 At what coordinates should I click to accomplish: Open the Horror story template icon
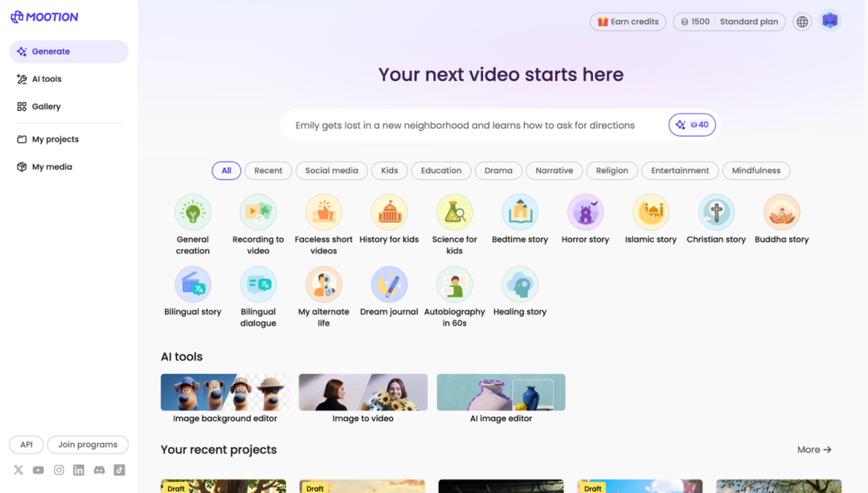(x=585, y=212)
